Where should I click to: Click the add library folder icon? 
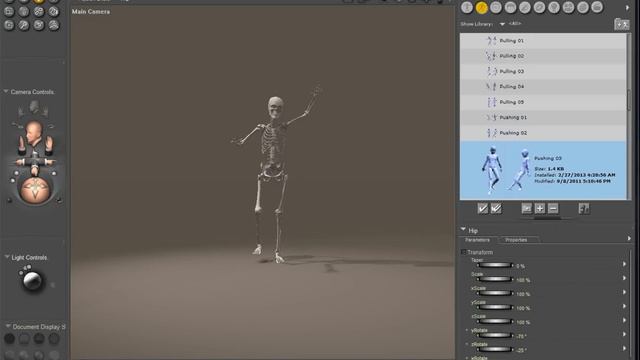622,24
